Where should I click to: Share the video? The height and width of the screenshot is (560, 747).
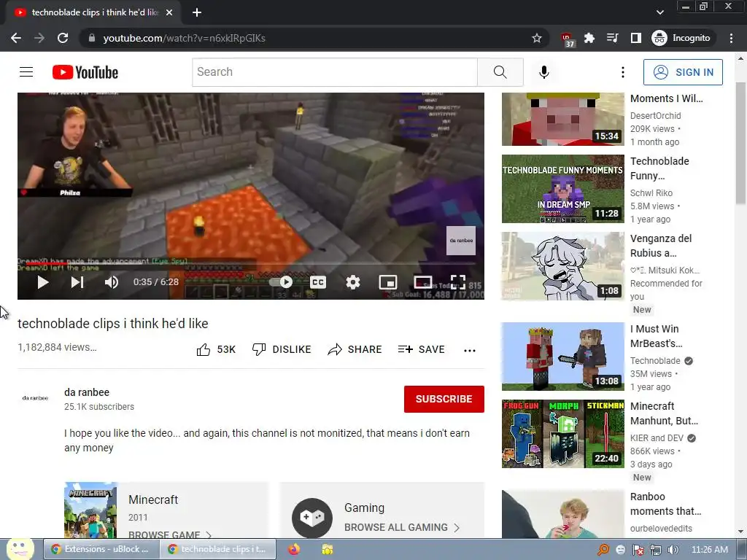(x=355, y=349)
